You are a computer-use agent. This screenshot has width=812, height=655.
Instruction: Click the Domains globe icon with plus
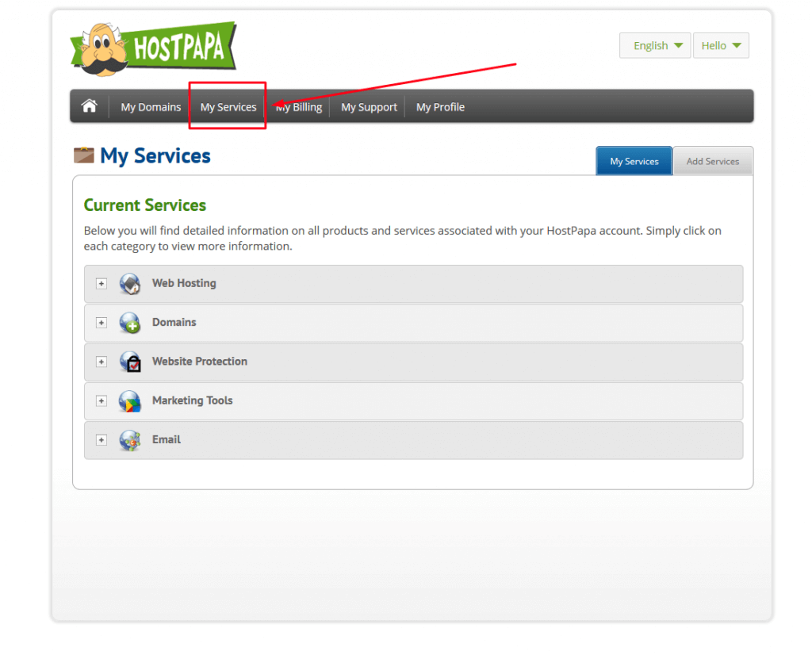point(130,323)
